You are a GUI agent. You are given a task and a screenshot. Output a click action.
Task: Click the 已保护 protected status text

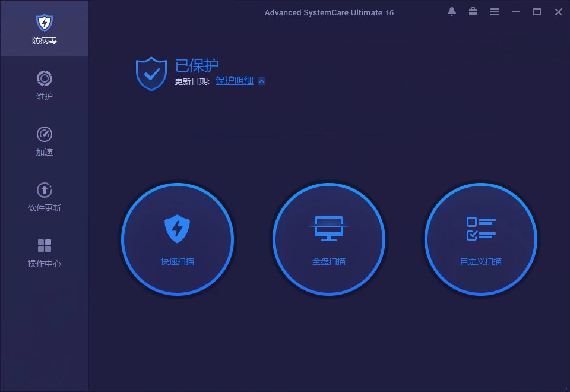point(197,66)
